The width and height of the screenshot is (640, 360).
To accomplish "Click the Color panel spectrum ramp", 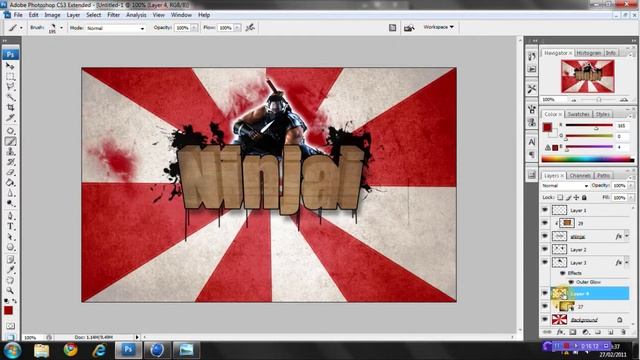I will click(587, 160).
